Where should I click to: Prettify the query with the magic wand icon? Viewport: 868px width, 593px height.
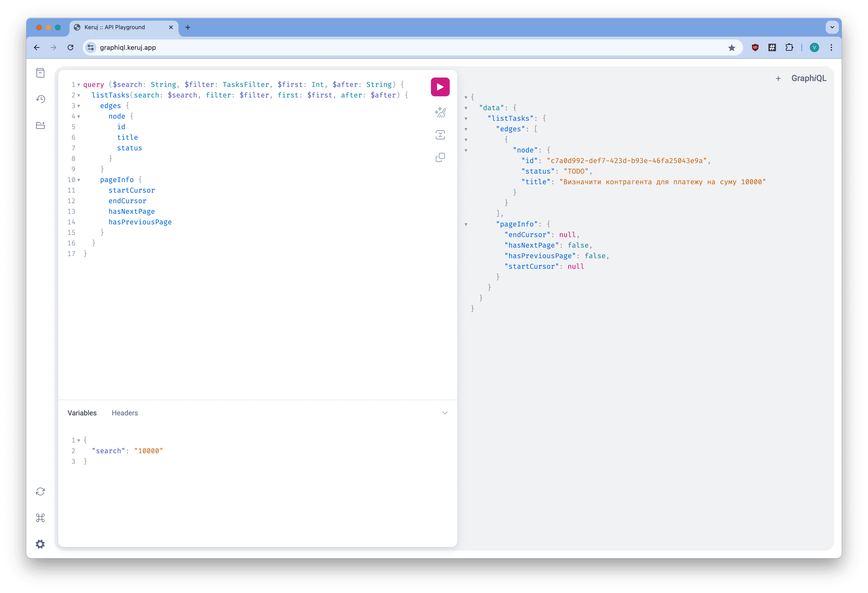(x=440, y=113)
